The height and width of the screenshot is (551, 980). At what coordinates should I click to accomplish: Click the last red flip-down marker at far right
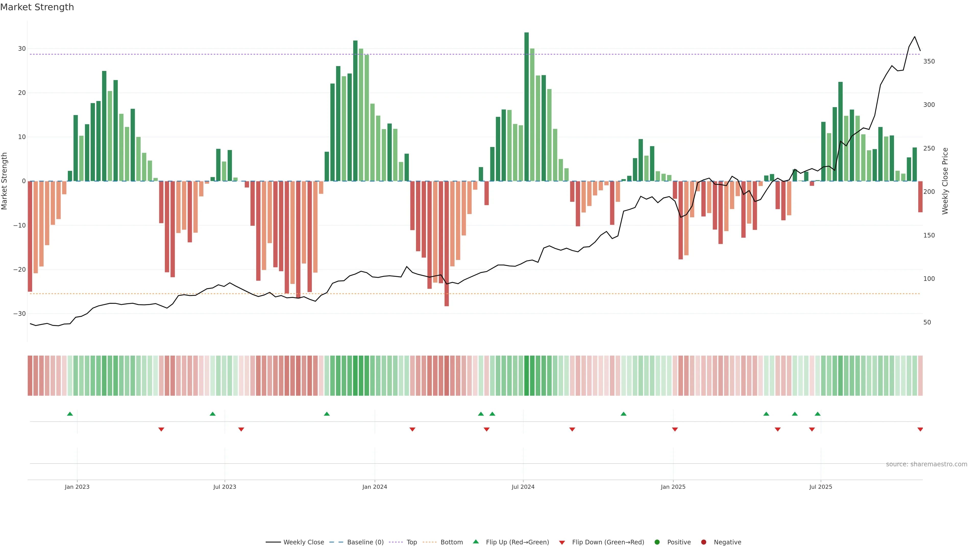click(x=920, y=429)
